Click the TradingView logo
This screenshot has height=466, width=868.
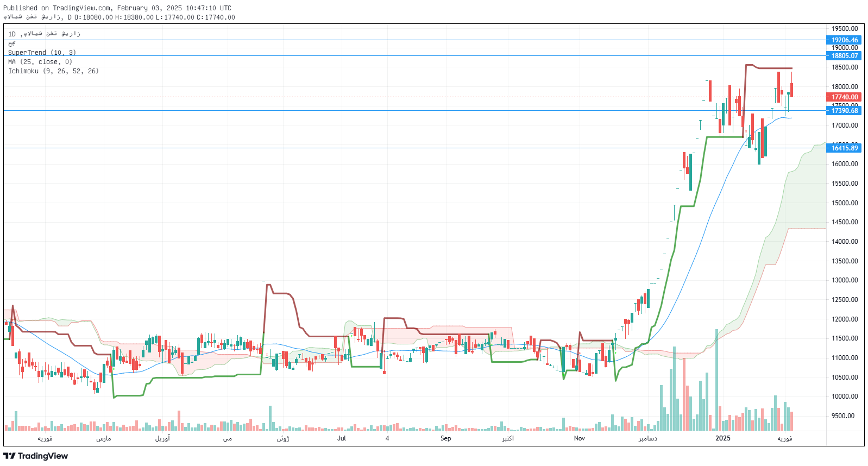pyautogui.click(x=36, y=456)
